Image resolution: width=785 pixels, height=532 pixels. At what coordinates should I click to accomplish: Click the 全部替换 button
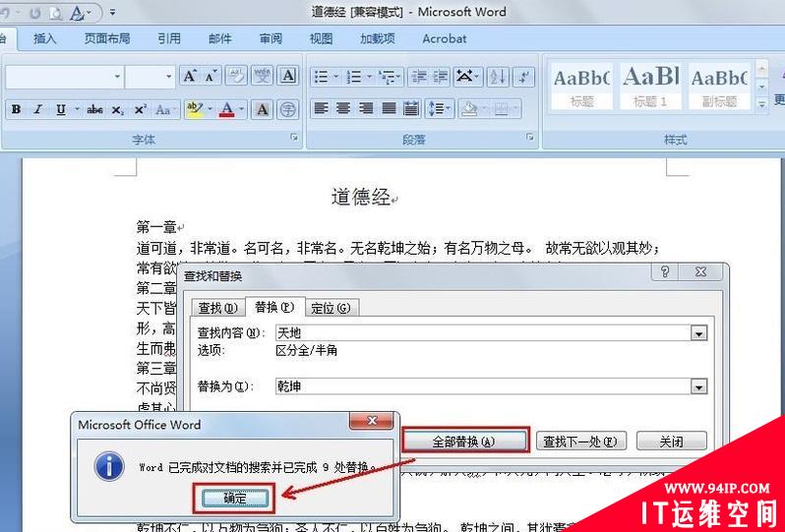(x=464, y=442)
